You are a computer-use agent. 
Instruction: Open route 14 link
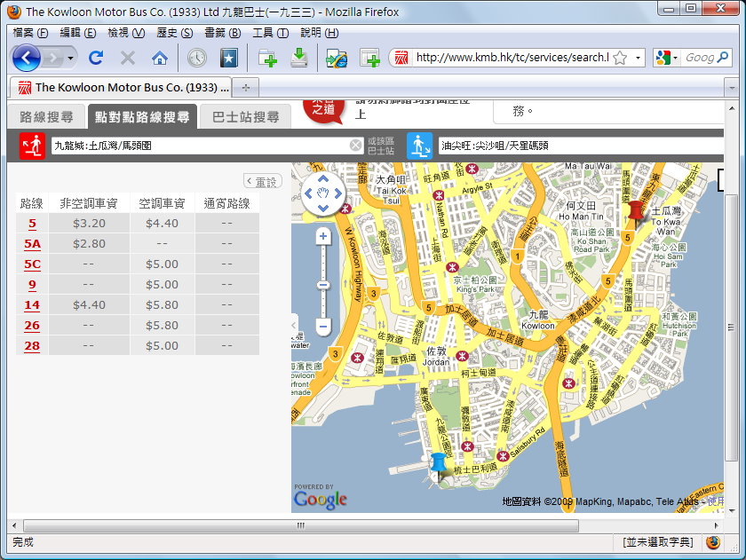click(32, 305)
